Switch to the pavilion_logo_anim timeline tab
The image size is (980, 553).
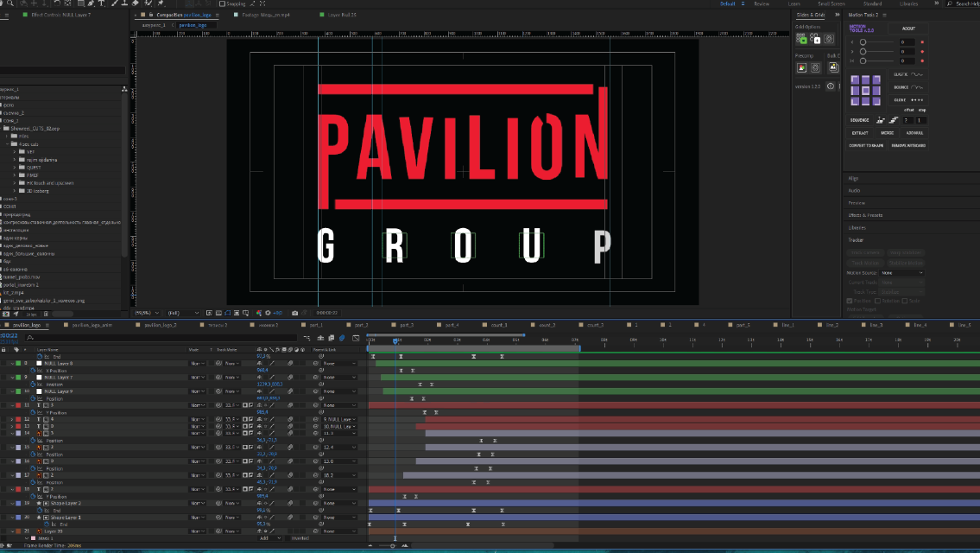click(92, 325)
